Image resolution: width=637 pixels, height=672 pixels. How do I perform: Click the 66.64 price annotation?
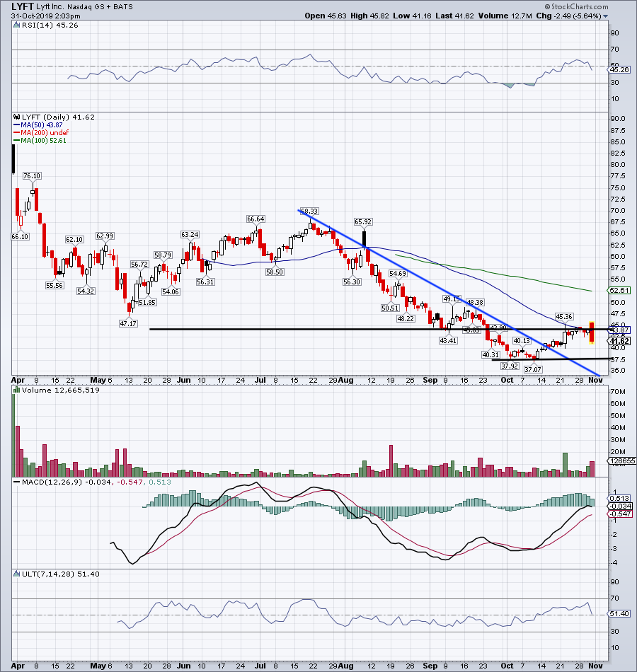(x=256, y=219)
